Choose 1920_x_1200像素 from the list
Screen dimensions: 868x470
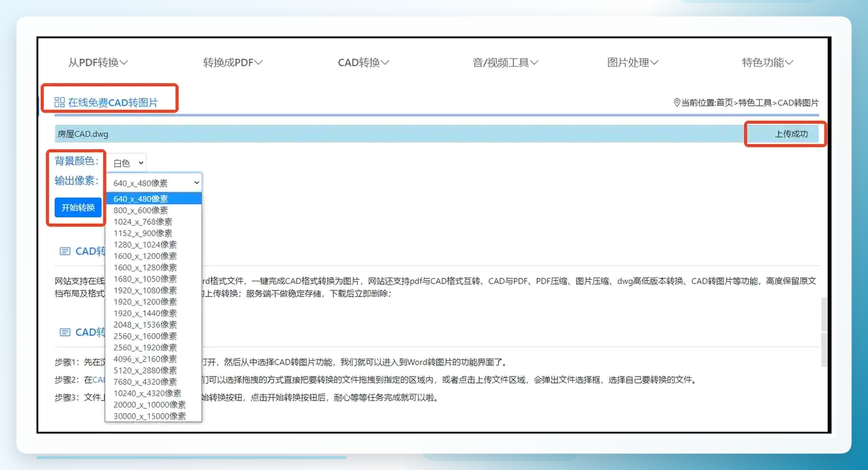tap(154, 302)
